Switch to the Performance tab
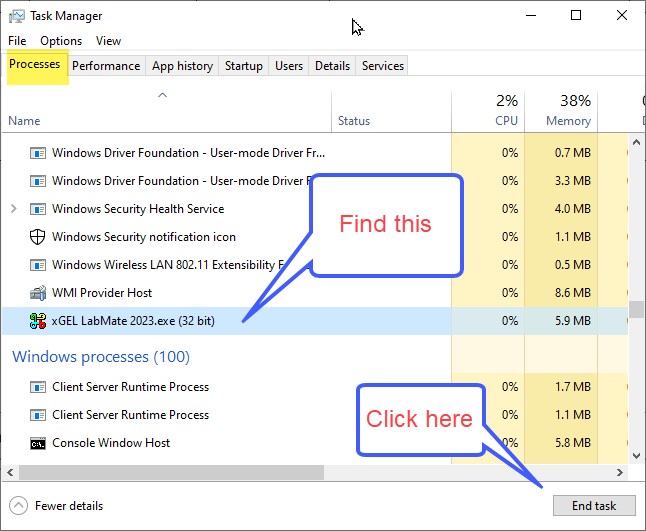Screen dimensions: 646x531 coord(106,66)
